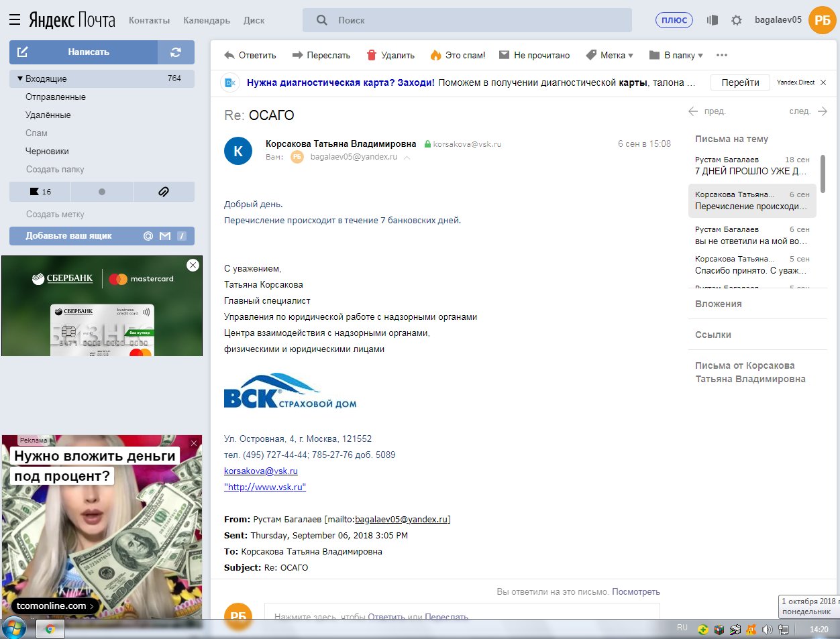
Task: Open thread item 7 ДНЕЙ ПРОШЛО УЖЕ
Action: (x=751, y=165)
